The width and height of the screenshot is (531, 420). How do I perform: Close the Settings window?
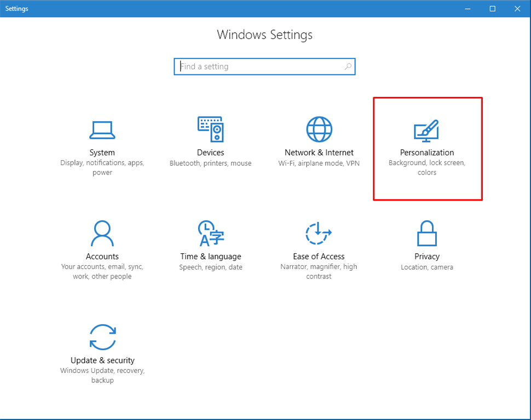[517, 9]
